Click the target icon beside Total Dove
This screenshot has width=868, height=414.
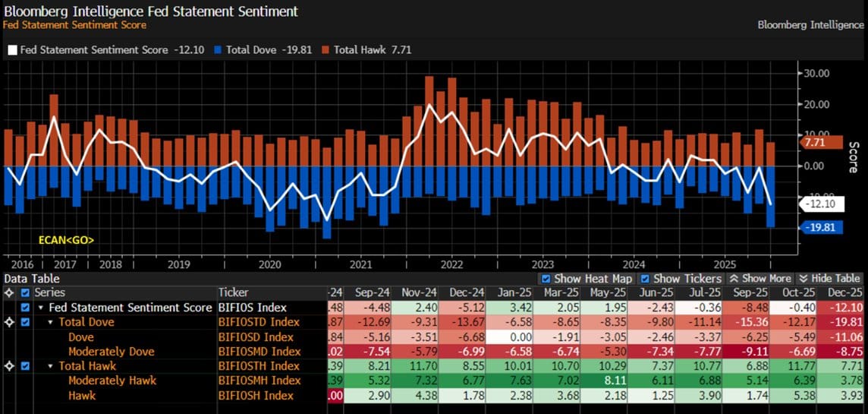[x=9, y=322]
